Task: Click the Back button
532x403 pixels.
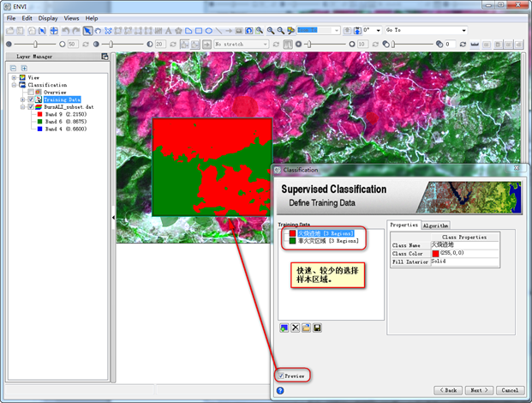Action: 448,390
